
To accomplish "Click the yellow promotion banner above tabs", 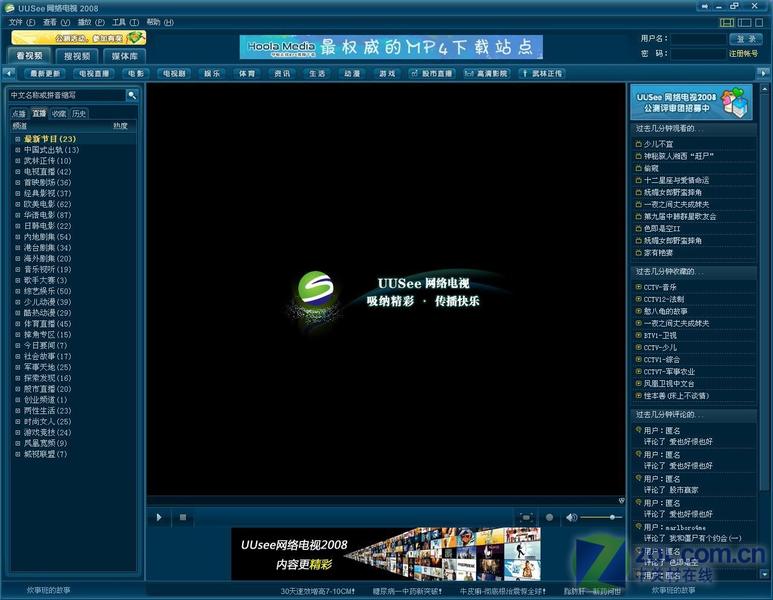I will tap(78, 38).
